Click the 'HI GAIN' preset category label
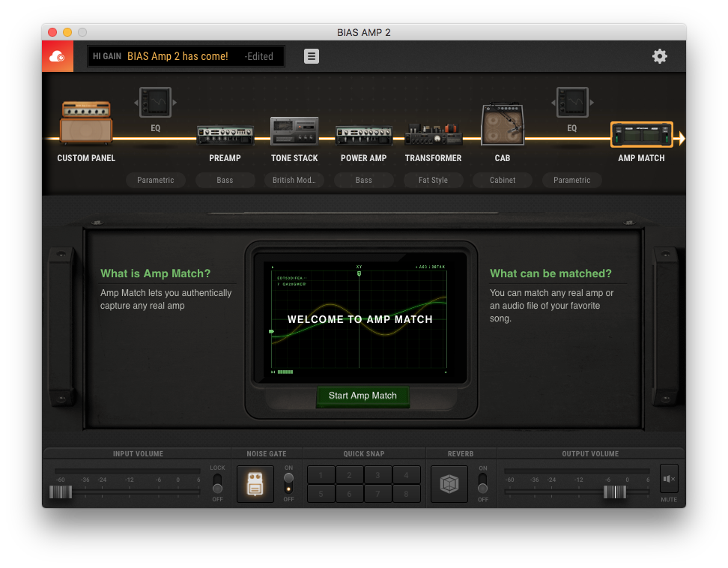 (x=107, y=56)
